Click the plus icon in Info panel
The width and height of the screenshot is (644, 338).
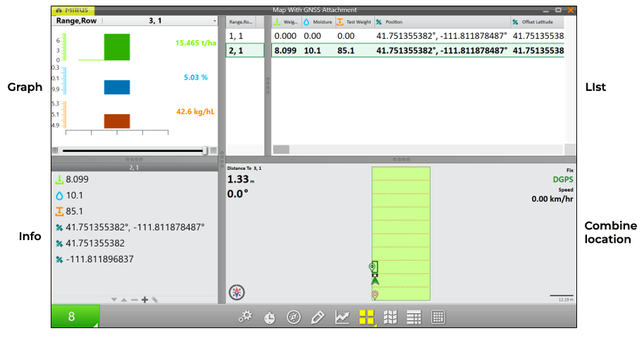[x=144, y=300]
